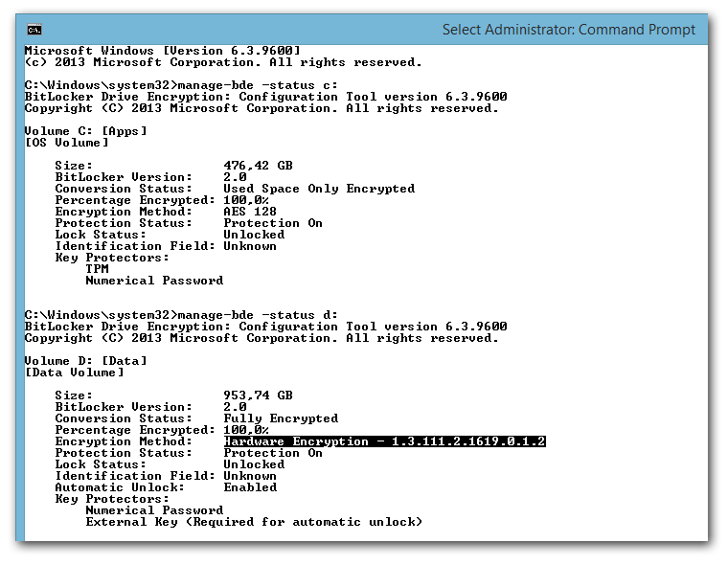The image size is (728, 565).
Task: Click the 'Unlocked' lock status for Volume C
Action: tap(254, 235)
